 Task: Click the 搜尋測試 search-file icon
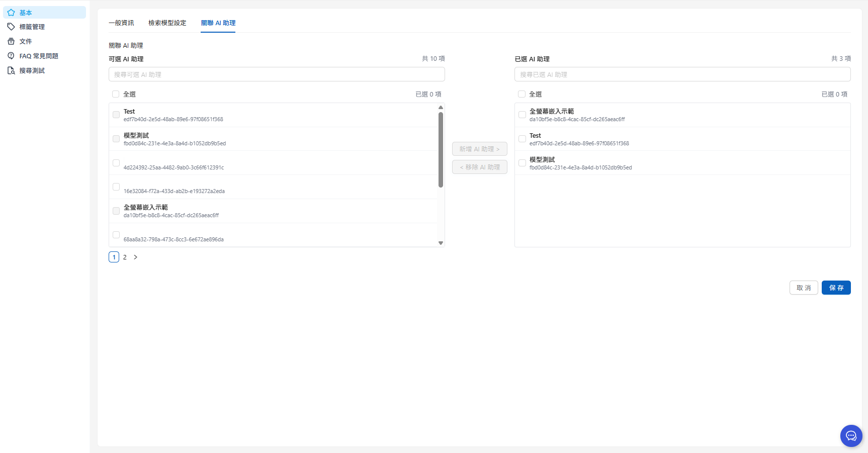[11, 70]
